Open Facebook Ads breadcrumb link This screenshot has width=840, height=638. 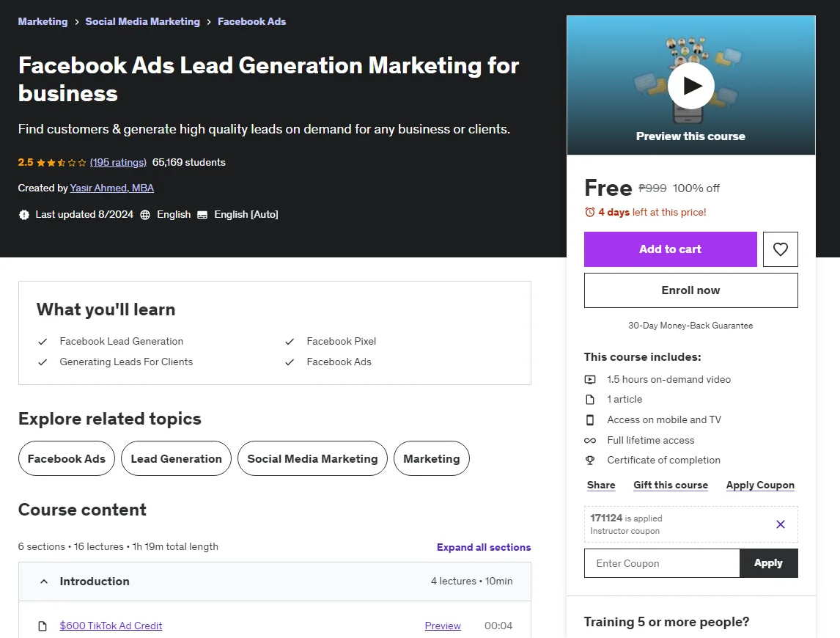(252, 21)
